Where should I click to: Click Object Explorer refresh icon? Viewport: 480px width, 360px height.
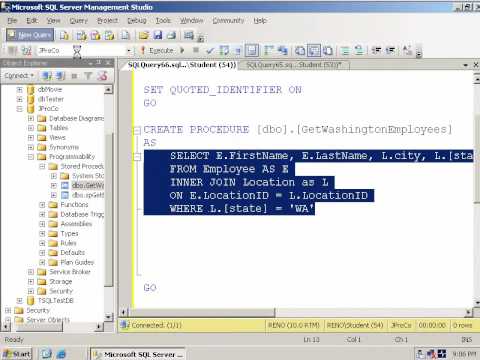tap(102, 76)
